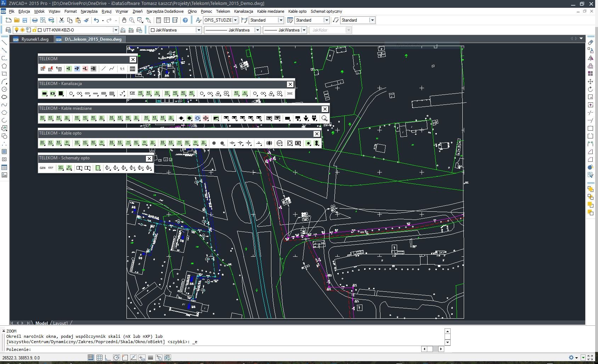Click the +I icon in TELEKOM toolbar

[x=69, y=69]
